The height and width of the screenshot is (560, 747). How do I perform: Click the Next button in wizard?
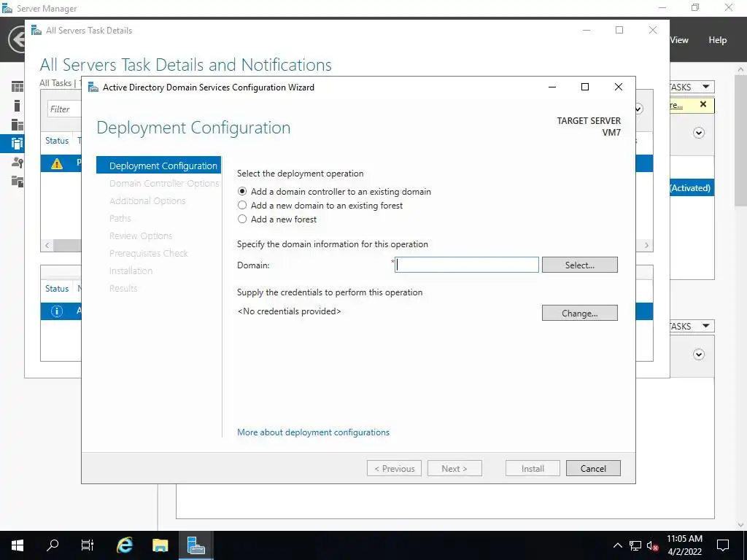tap(454, 468)
